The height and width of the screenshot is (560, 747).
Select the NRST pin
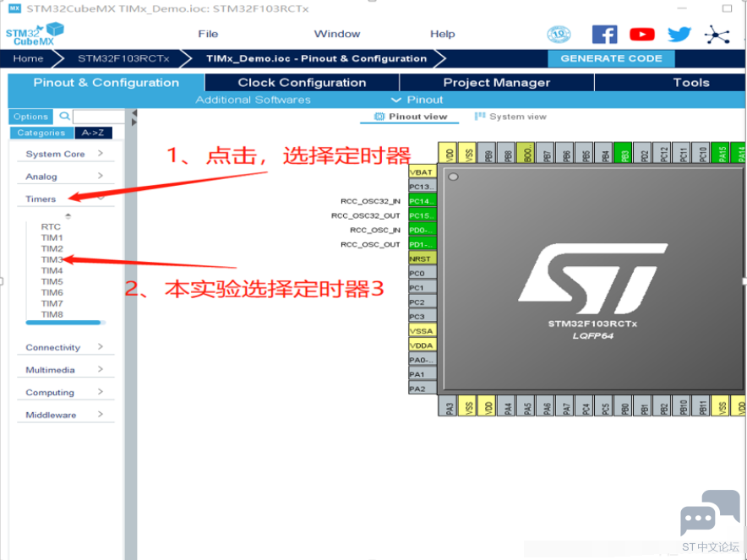pos(423,258)
